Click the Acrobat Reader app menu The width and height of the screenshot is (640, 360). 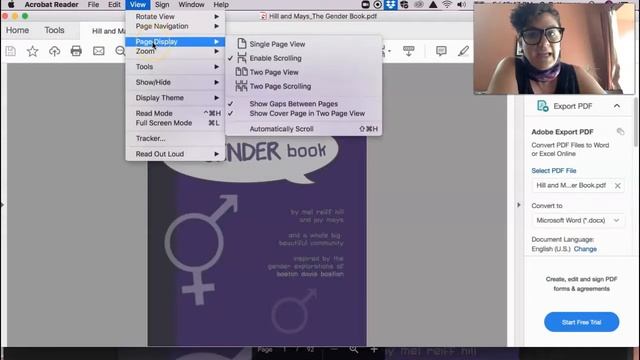pos(51,4)
